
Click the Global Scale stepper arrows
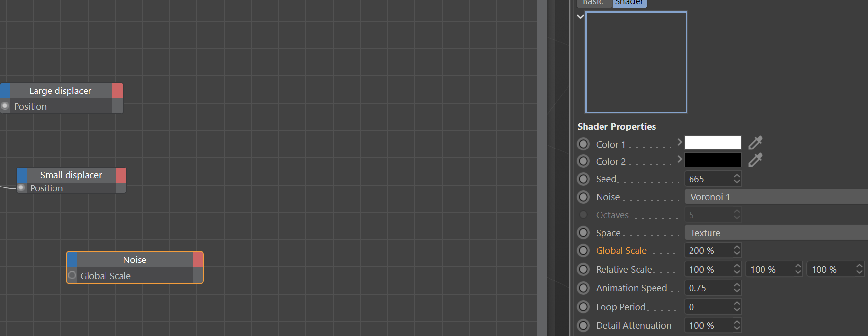737,250
